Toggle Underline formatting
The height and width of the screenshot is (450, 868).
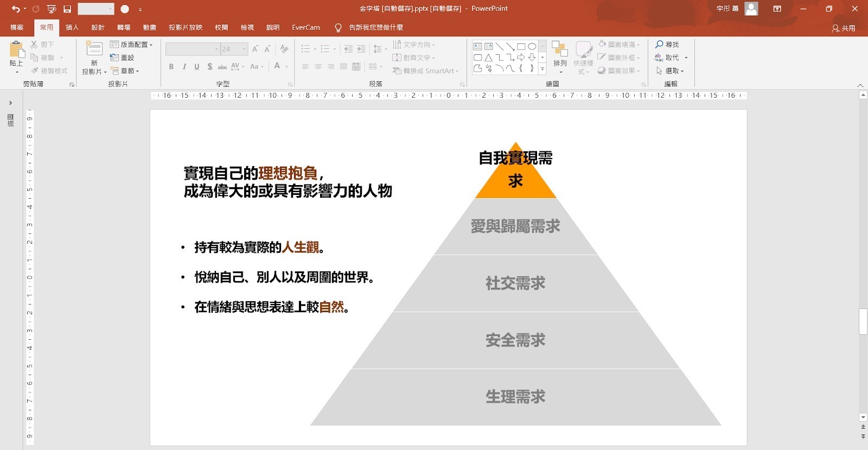[196, 66]
